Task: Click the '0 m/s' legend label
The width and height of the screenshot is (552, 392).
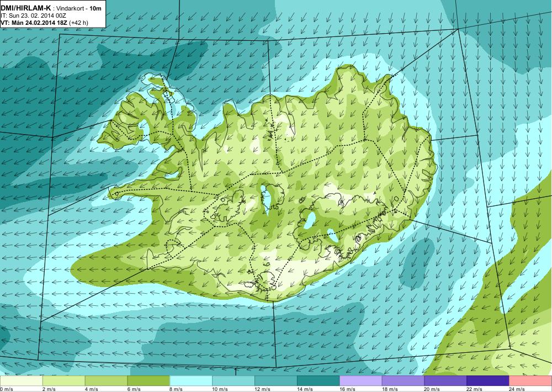Action: click(x=7, y=389)
